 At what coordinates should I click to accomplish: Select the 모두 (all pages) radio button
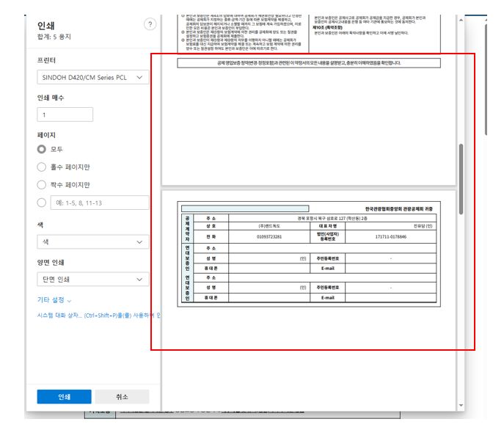tap(42, 149)
